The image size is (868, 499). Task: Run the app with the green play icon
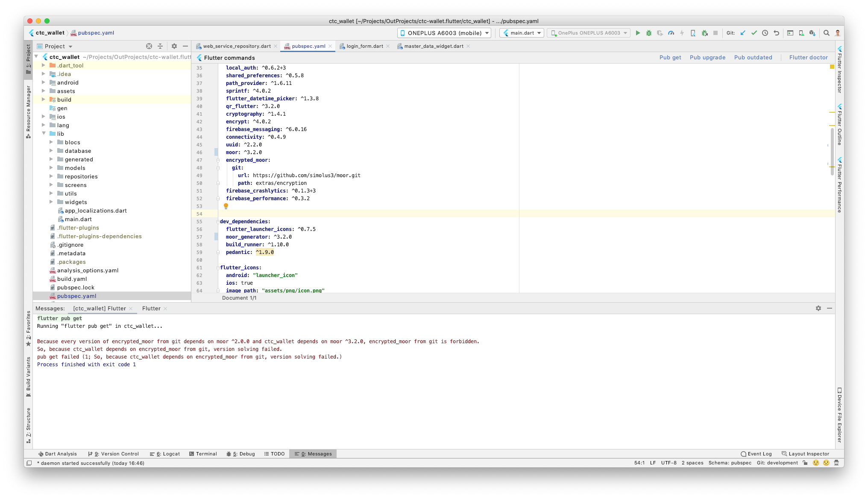point(638,33)
